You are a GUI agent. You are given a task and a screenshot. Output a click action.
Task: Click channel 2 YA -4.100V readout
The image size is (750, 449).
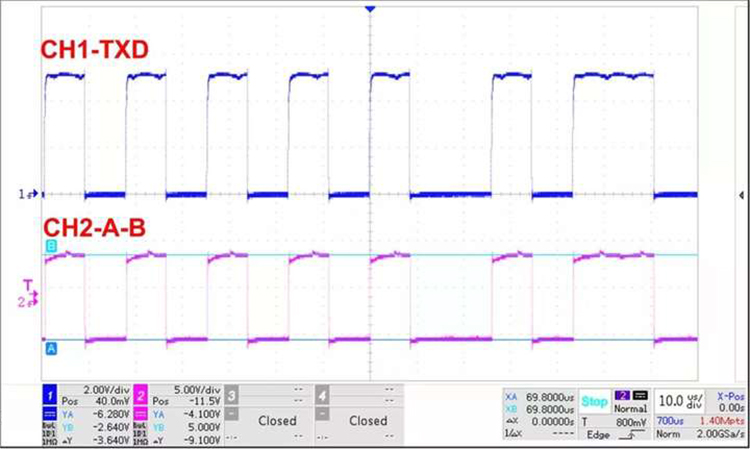coord(187,414)
